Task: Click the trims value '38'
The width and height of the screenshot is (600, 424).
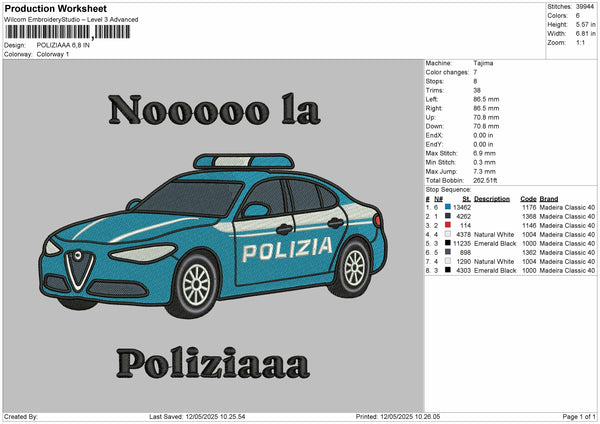Action: [x=477, y=90]
